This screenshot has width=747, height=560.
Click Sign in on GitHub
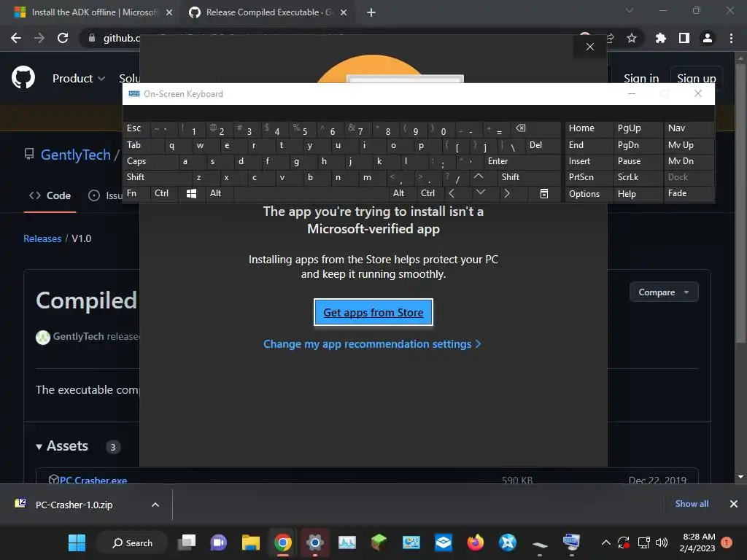point(641,78)
